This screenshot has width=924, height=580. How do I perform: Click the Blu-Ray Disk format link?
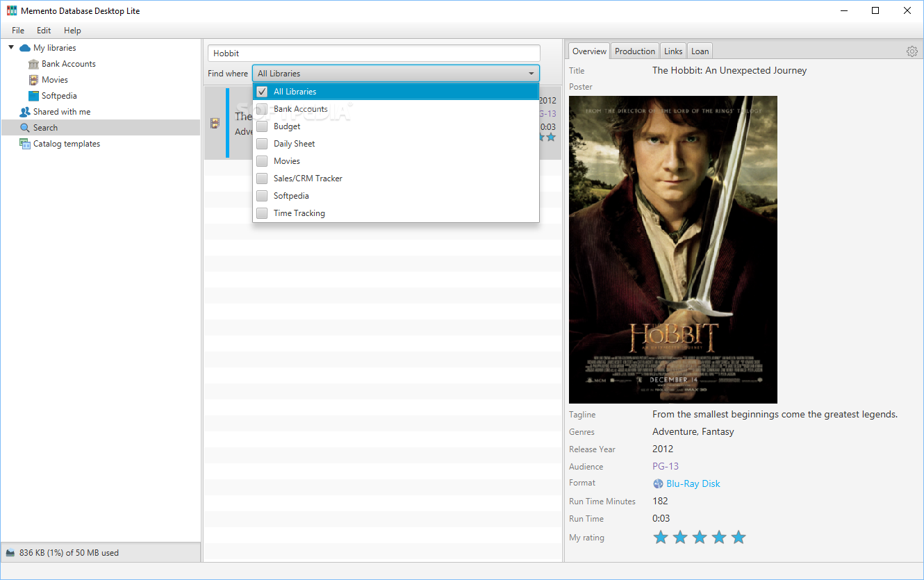click(x=693, y=483)
